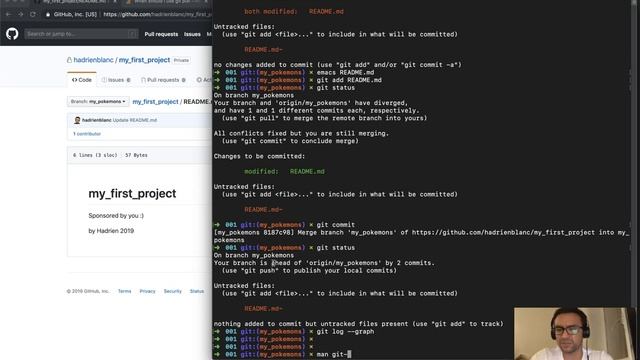
Task: Click browser forward arrow
Action: (20, 14)
